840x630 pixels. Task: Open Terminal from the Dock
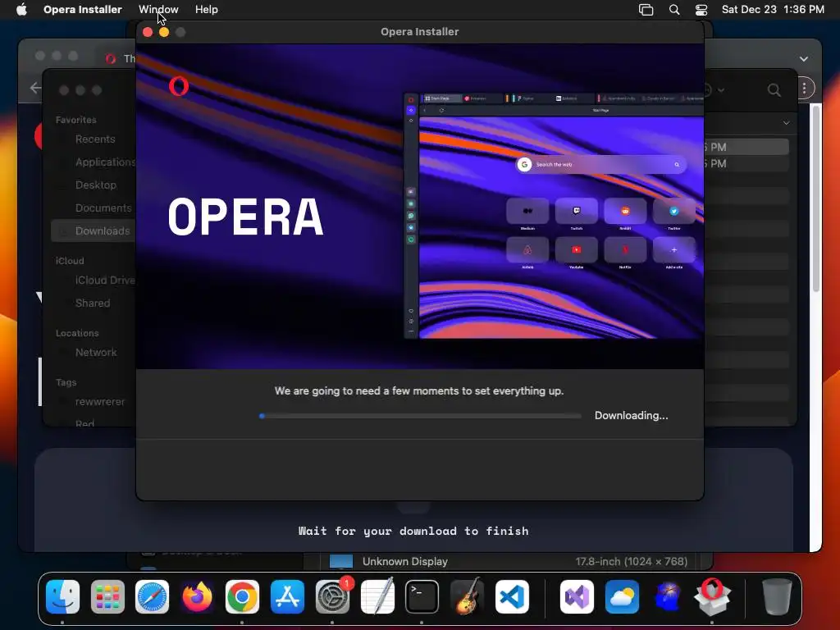pyautogui.click(x=422, y=596)
